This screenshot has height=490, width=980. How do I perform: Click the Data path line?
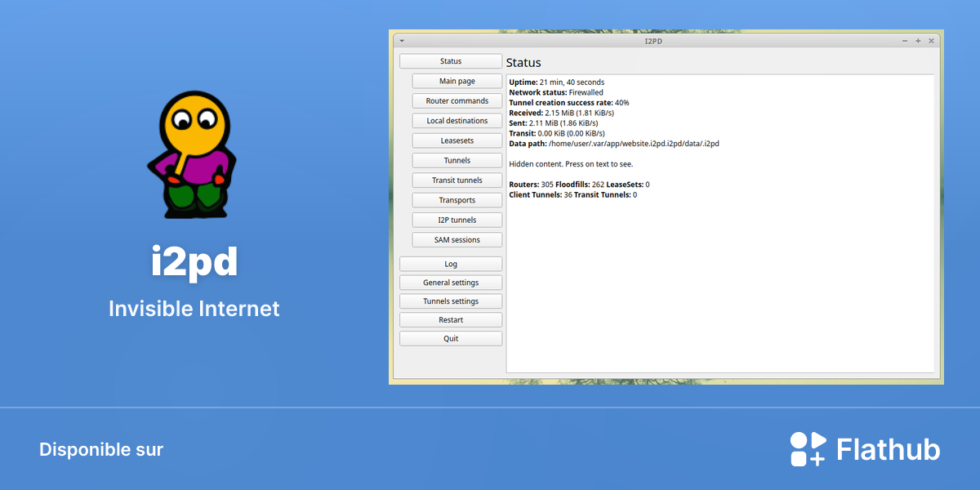click(614, 144)
